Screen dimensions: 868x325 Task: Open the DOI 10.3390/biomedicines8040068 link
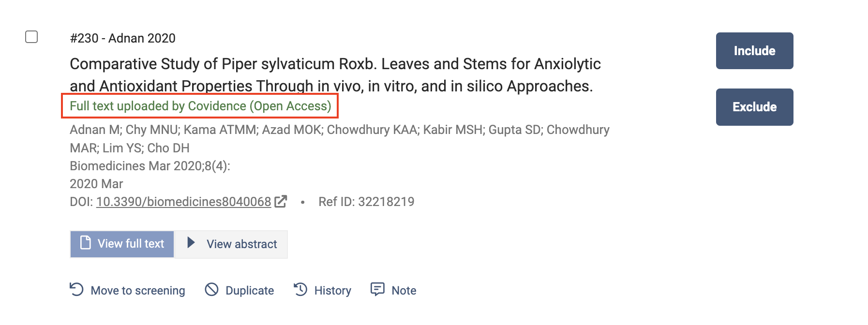[x=183, y=202]
